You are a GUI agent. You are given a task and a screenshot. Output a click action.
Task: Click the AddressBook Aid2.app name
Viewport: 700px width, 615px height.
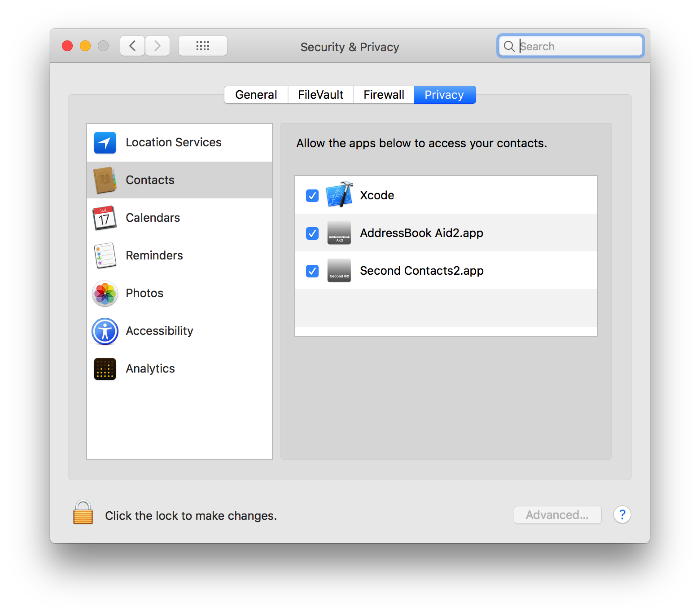coord(422,233)
